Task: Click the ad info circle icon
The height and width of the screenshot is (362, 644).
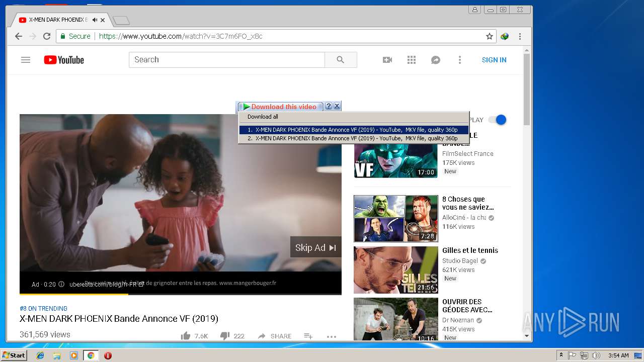Action: click(x=61, y=284)
